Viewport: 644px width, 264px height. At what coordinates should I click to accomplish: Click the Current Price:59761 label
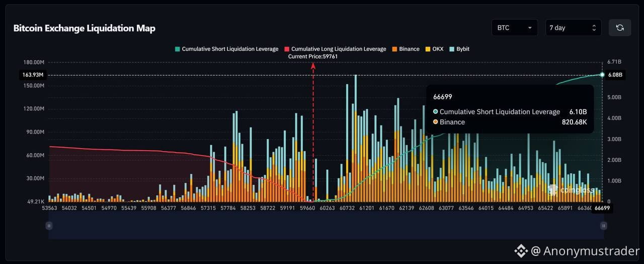(313, 56)
